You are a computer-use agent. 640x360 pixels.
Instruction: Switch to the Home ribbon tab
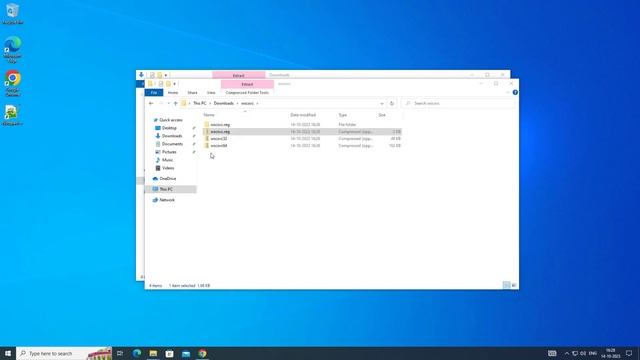click(x=173, y=93)
